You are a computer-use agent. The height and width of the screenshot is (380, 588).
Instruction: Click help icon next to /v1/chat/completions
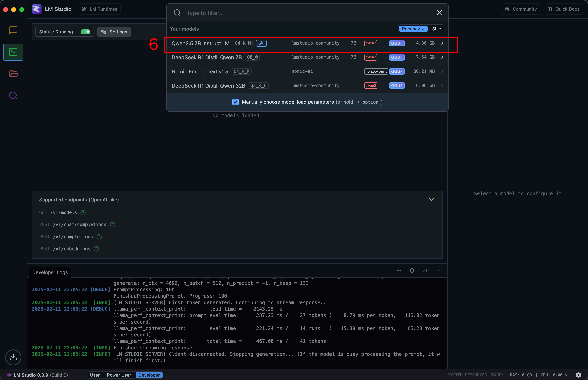[x=113, y=224]
